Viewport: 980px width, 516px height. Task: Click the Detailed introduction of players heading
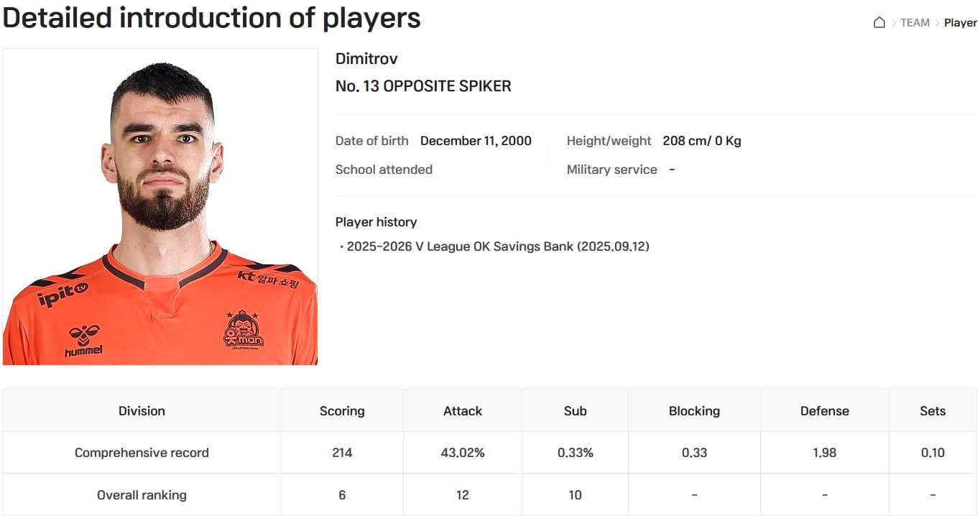pyautogui.click(x=211, y=18)
